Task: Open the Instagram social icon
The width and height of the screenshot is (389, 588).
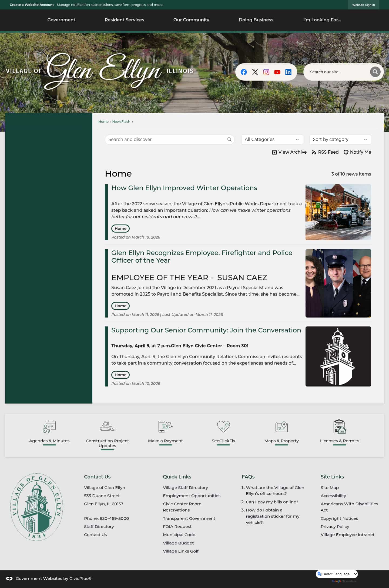Action: (x=266, y=72)
